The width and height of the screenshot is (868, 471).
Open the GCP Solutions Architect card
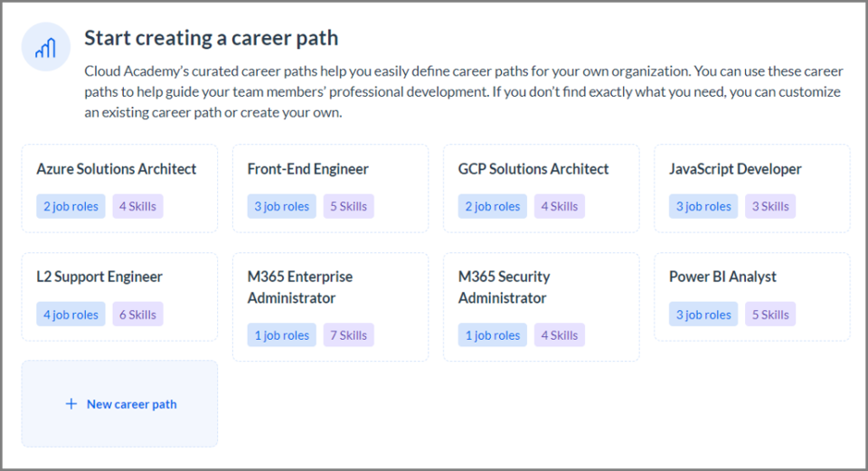(542, 188)
